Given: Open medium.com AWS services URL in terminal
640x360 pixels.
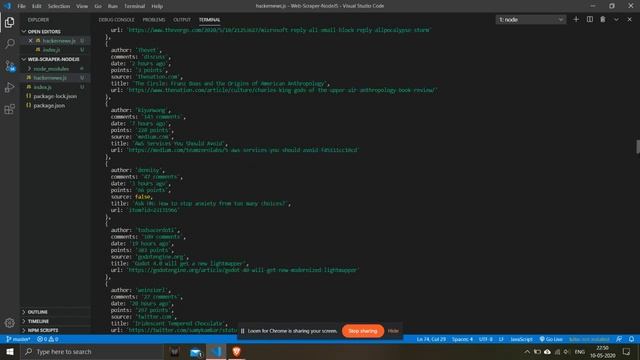Looking at the screenshot, I should click(243, 150).
